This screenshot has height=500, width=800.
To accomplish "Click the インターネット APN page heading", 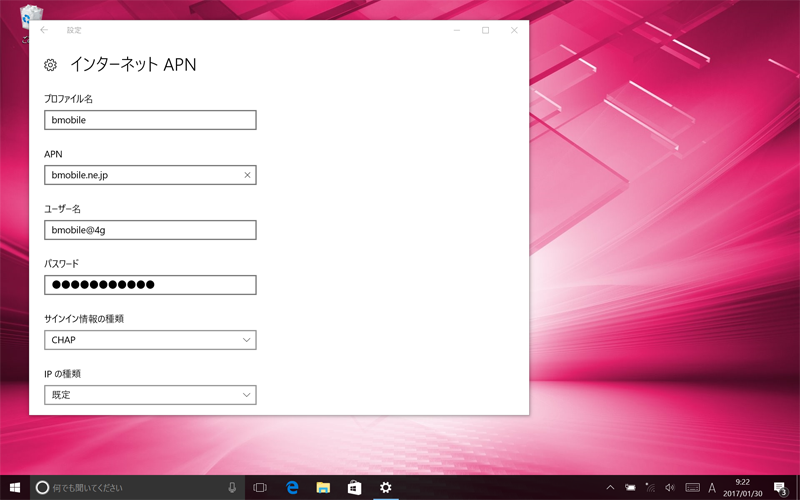I will click(133, 65).
